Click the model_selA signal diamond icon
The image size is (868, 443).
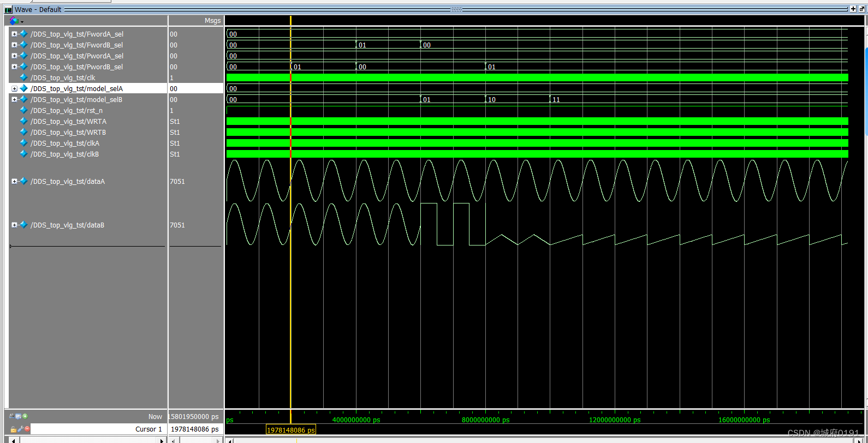[x=23, y=88]
